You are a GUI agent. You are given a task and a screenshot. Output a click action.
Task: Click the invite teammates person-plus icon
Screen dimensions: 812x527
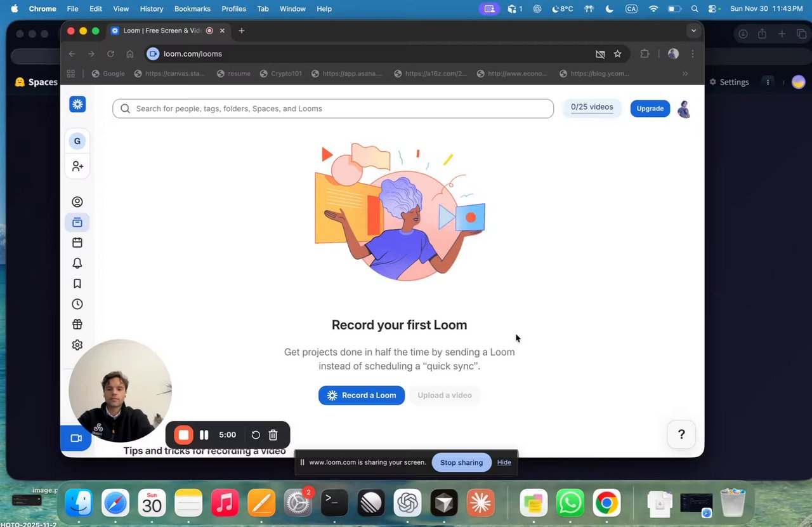pyautogui.click(x=77, y=166)
